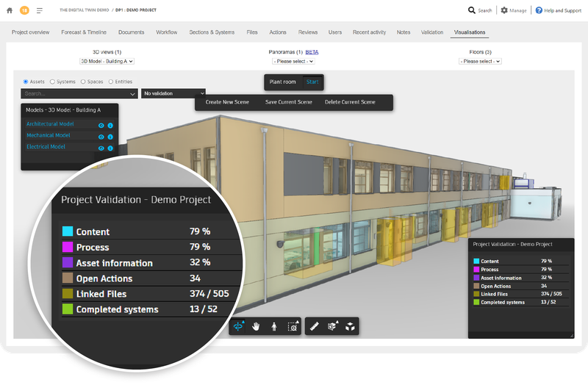
Task: Pick the Measure ruler tool
Action: (315, 326)
